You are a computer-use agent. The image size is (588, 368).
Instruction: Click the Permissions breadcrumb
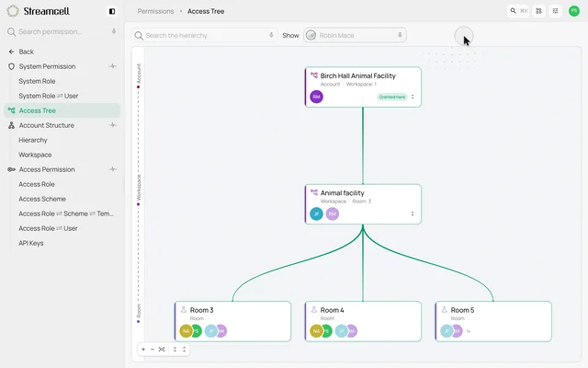155,11
